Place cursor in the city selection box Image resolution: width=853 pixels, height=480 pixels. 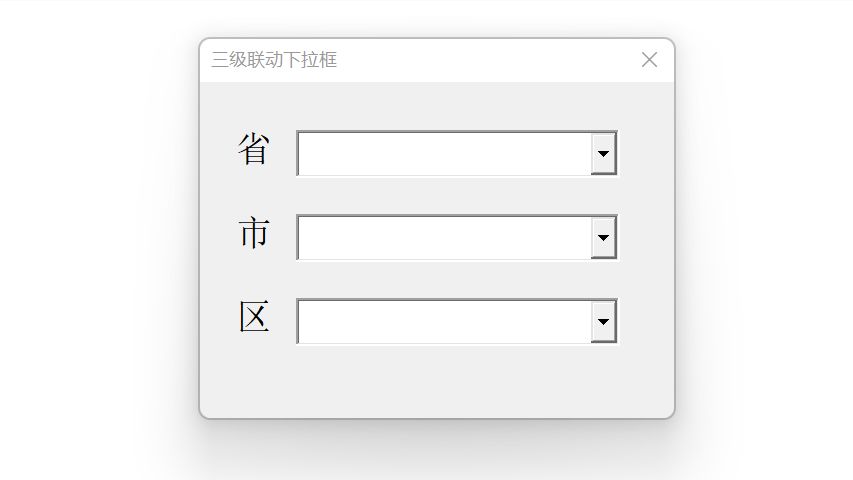coord(444,238)
